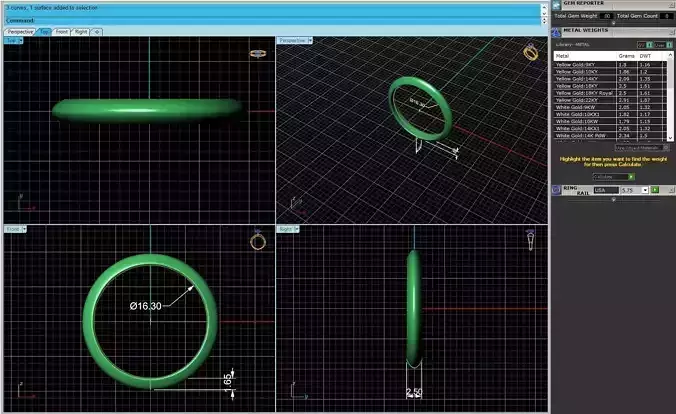Click the Gem Reporter panel icon
676x414 pixels.
[x=556, y=5]
